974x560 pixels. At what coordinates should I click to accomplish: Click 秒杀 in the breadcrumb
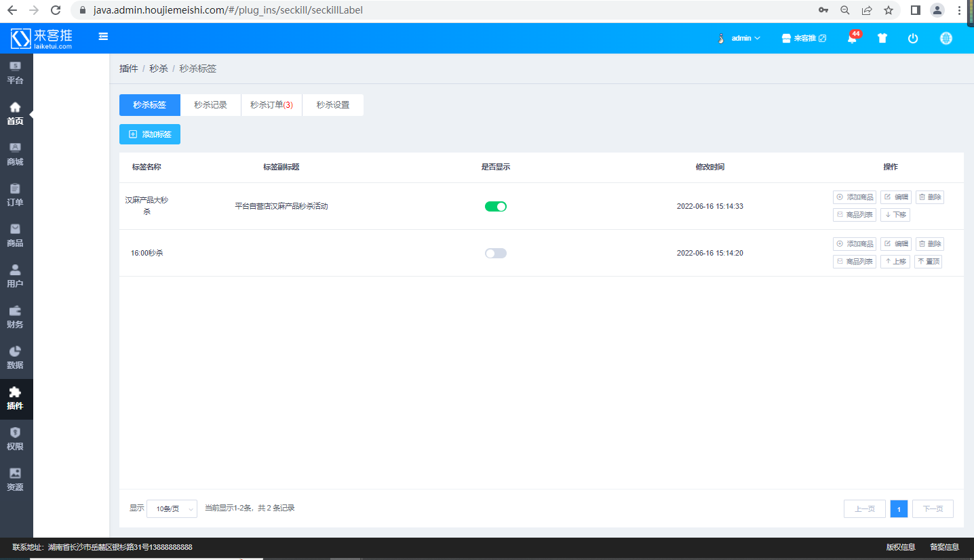click(x=159, y=68)
